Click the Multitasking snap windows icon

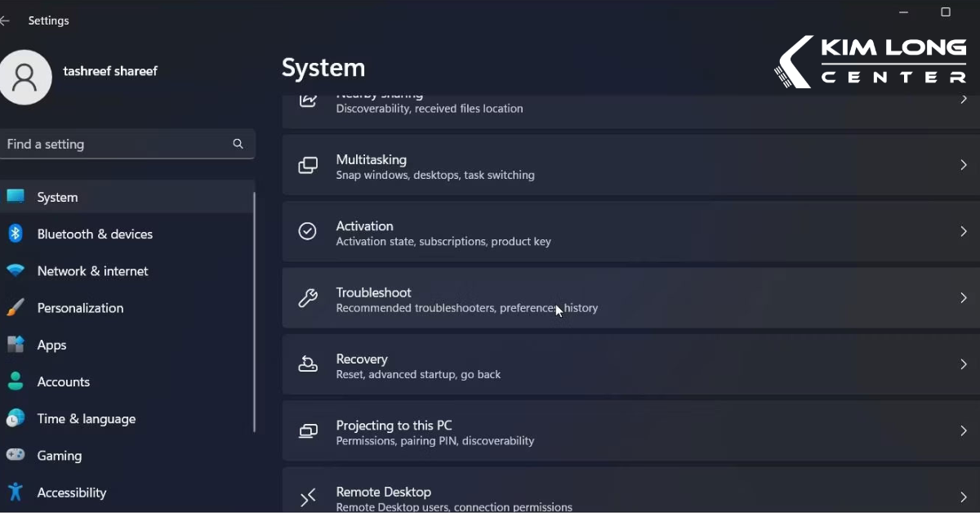click(x=308, y=165)
